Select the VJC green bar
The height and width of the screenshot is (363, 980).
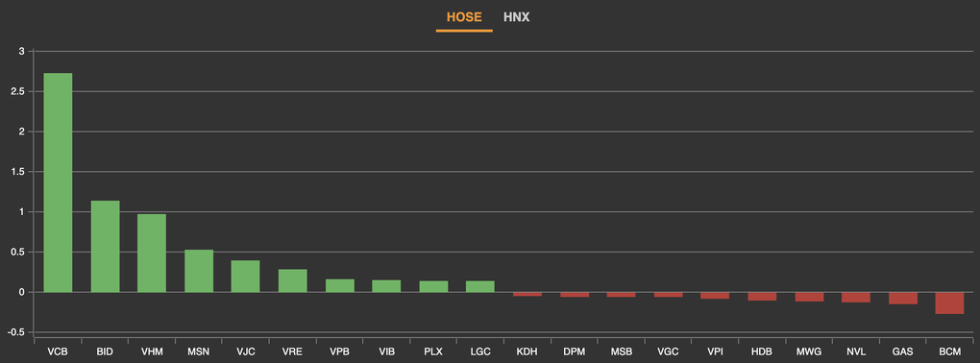pyautogui.click(x=246, y=277)
